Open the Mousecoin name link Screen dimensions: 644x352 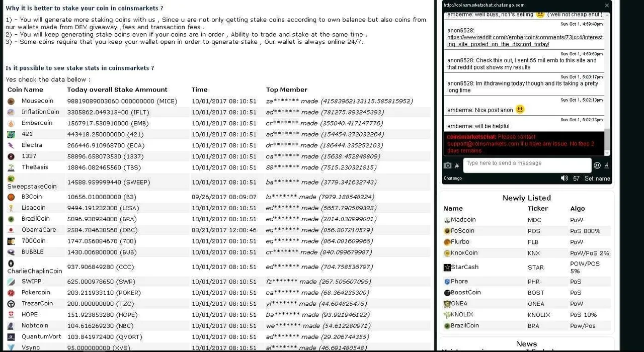click(x=37, y=101)
